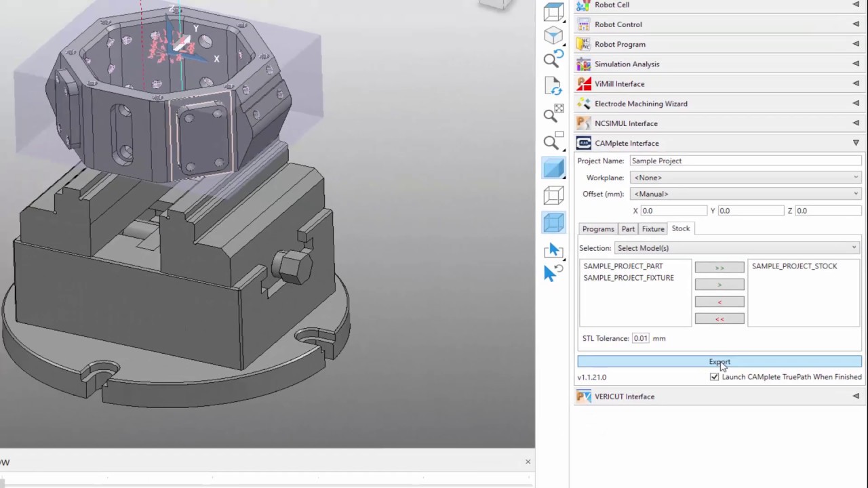
Task: Select the box selection cursor tool
Action: [553, 249]
